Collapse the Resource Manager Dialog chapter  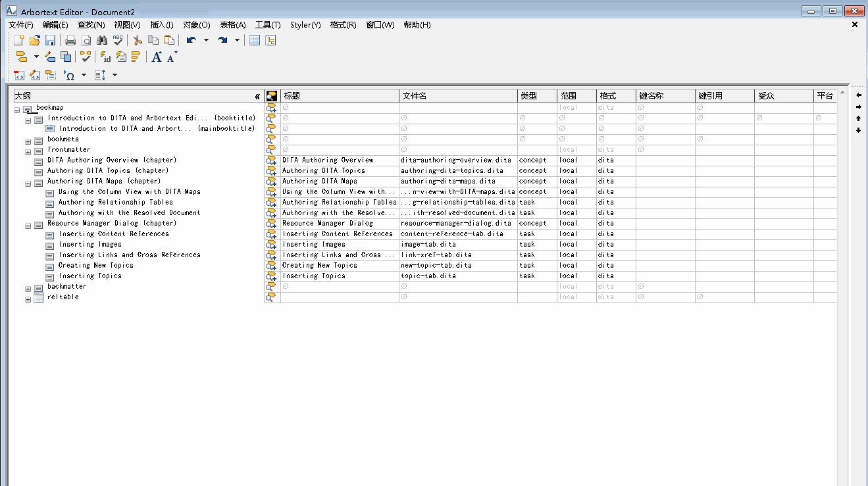coord(28,226)
